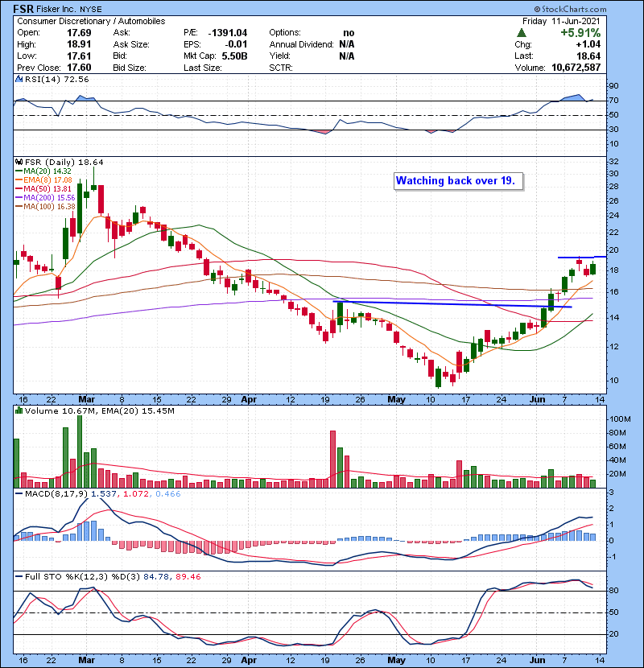Image resolution: width=644 pixels, height=668 pixels.
Task: Click the MA(50) 13.81 legend entry
Action: pos(43,188)
